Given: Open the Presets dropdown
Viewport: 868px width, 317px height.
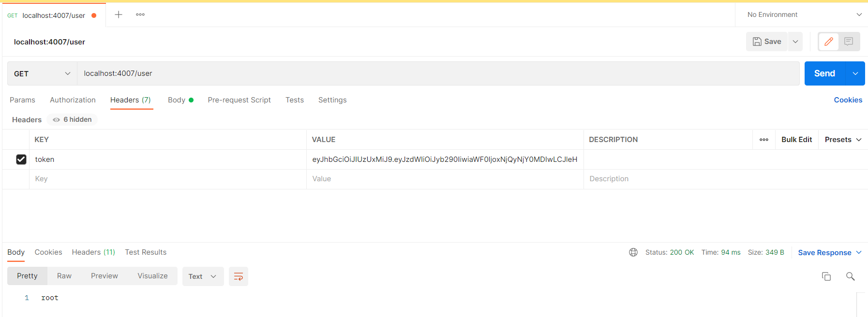Looking at the screenshot, I should [843, 140].
